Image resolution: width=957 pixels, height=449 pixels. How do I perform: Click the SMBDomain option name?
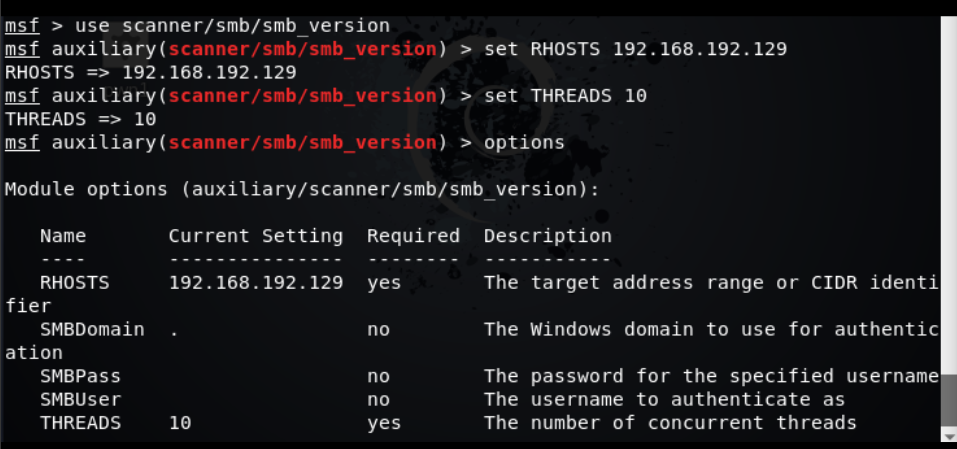(92, 329)
